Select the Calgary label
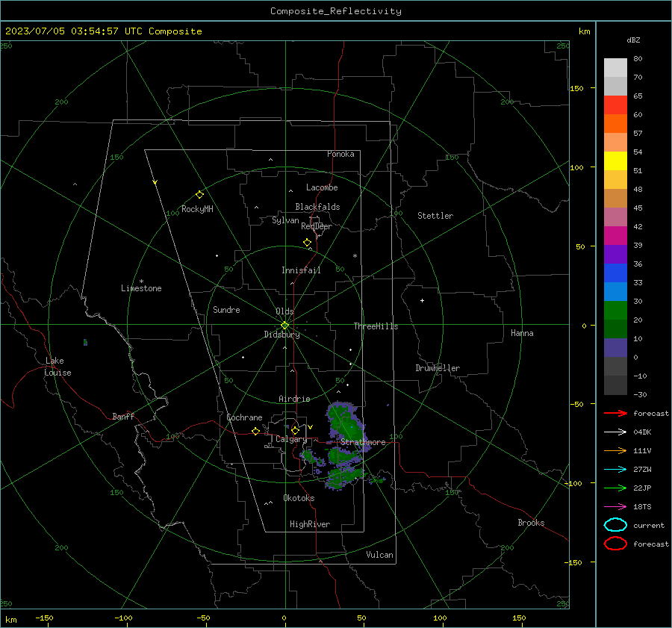This screenshot has height=628, width=672. coord(291,439)
